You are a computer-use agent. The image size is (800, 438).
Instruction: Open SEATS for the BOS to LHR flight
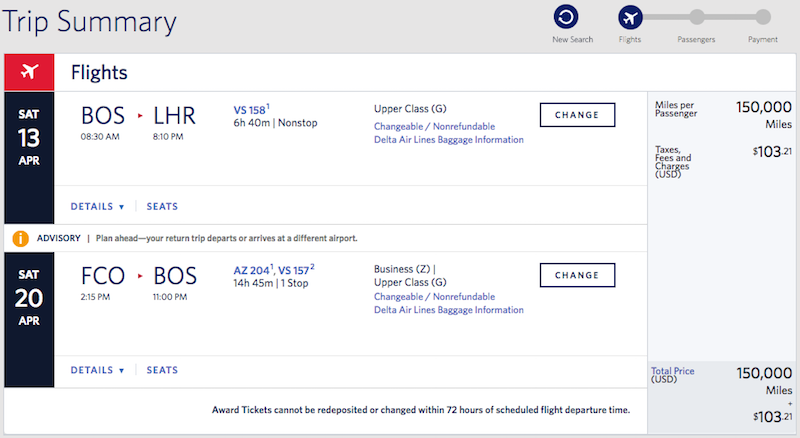pos(162,206)
